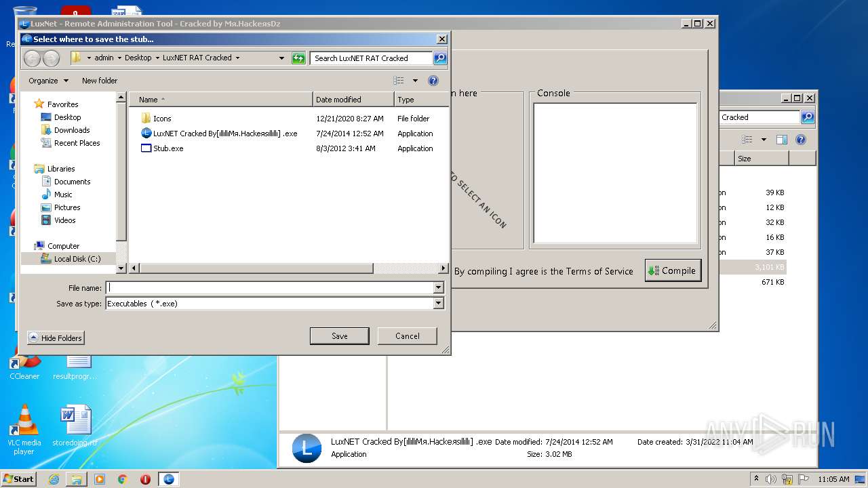Screen dimensions: 868x488
Task: Click the Cancel button
Action: point(407,336)
